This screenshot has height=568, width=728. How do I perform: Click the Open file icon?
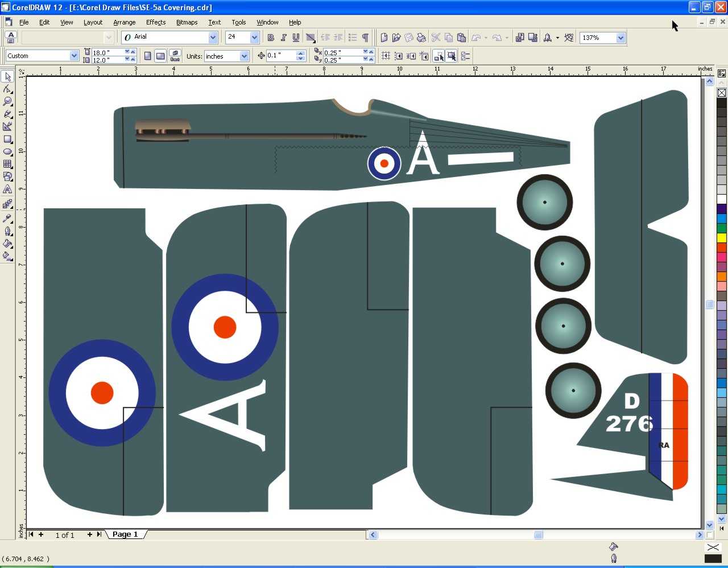(x=396, y=38)
